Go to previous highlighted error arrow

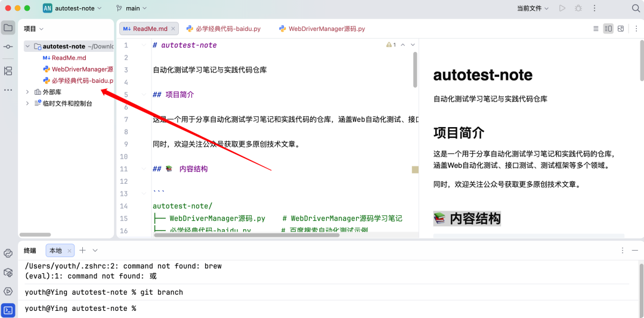point(402,45)
